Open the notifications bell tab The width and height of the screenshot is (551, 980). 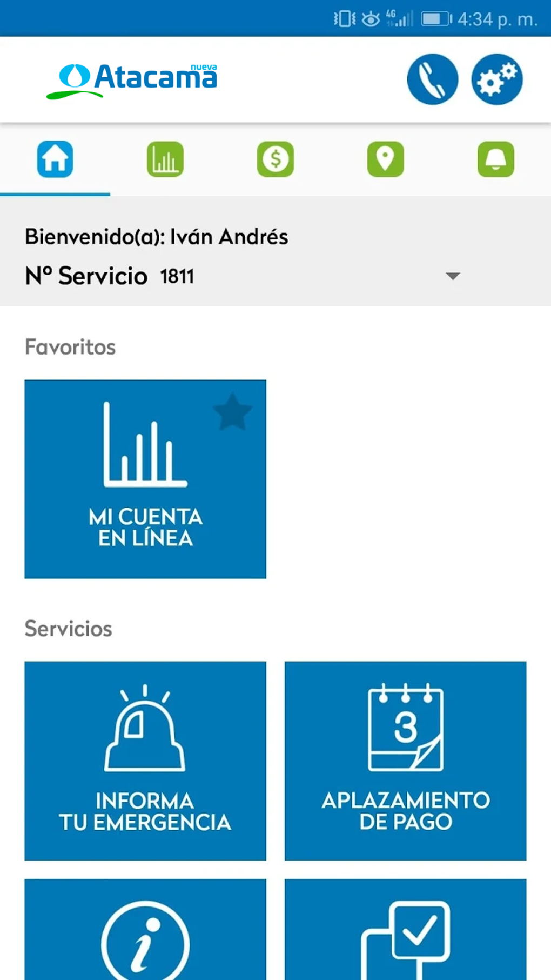point(495,159)
